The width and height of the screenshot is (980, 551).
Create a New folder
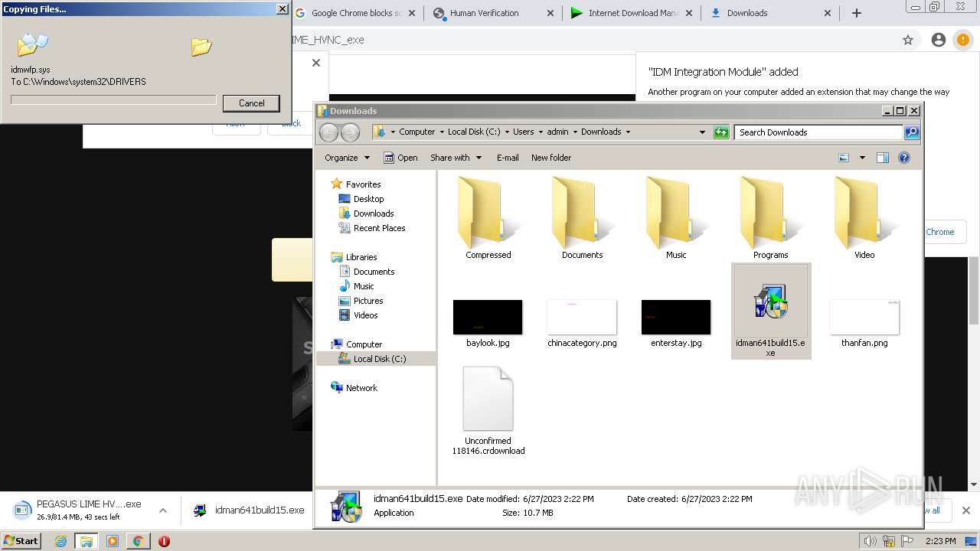[551, 158]
